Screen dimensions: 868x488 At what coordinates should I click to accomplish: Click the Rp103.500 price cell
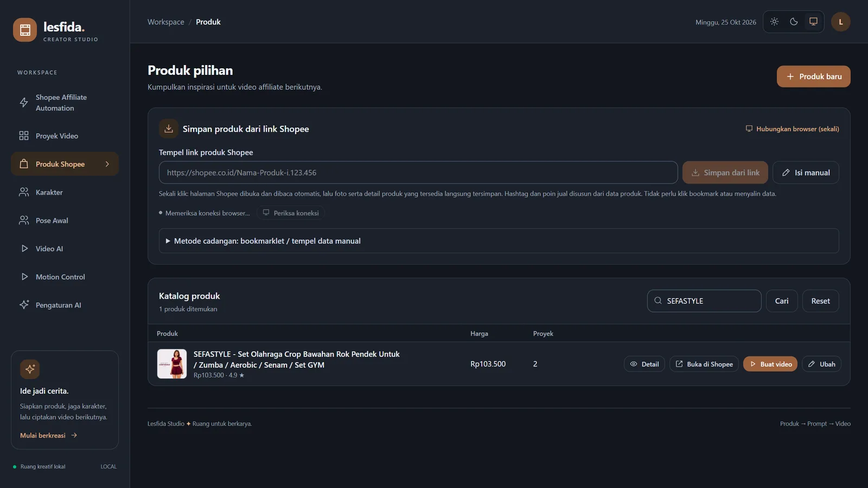[x=488, y=364]
